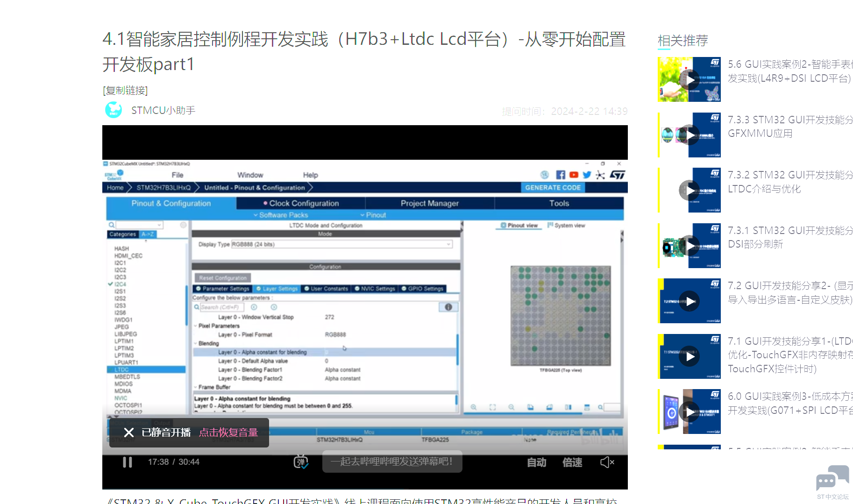Click the muted speaker icon in player
This screenshot has width=853, height=504.
(607, 462)
